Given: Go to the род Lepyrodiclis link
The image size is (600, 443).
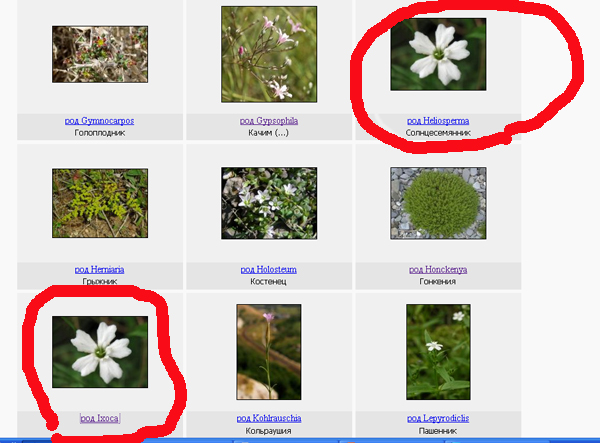Looking at the screenshot, I should [438, 418].
